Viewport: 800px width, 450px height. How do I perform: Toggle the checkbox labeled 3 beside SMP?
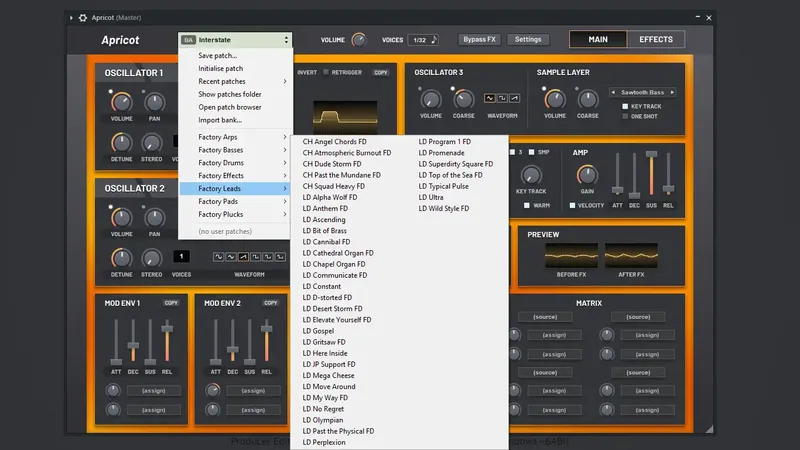point(512,152)
